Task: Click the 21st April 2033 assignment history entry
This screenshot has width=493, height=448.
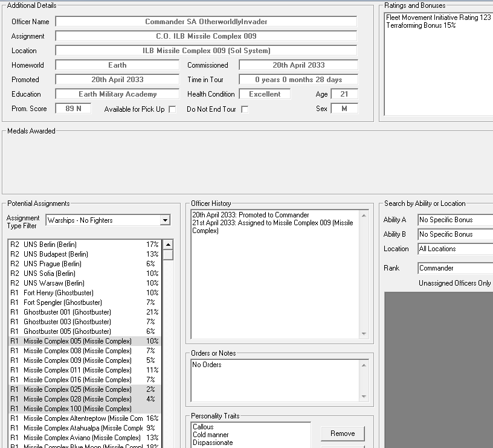Action: [x=272, y=227]
